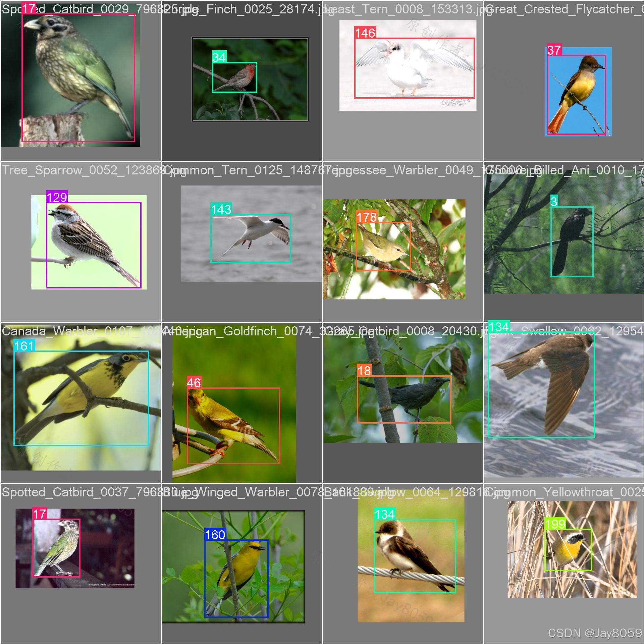Click the orange label 178 above warbler
This screenshot has width=644, height=644.
click(x=366, y=217)
